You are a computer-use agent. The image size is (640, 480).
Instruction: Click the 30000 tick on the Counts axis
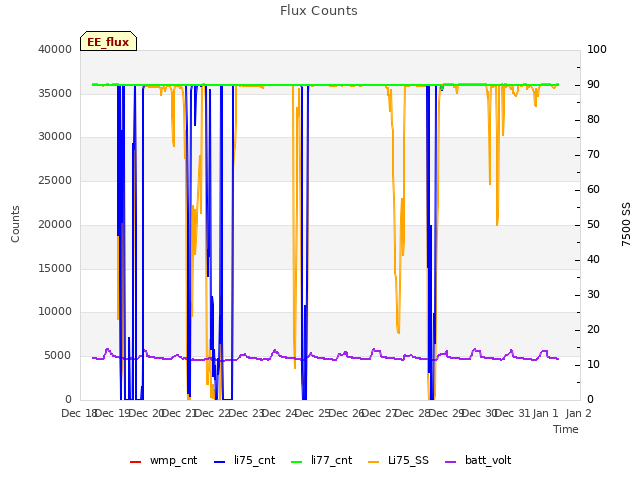point(55,137)
